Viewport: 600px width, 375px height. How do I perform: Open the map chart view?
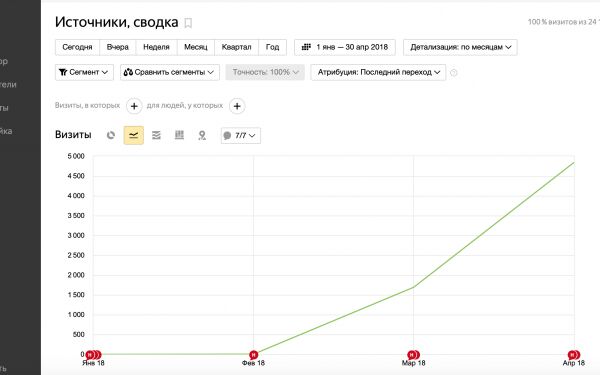[x=202, y=135]
